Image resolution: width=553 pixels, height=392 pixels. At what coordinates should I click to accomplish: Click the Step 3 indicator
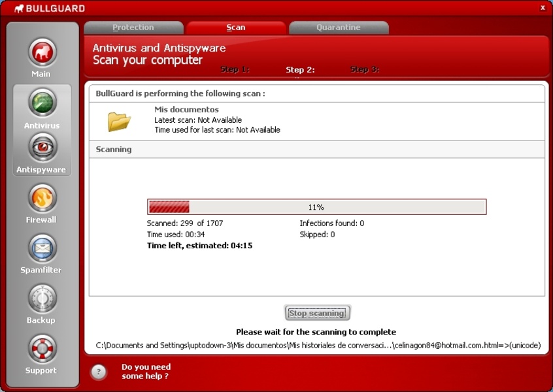coord(365,69)
